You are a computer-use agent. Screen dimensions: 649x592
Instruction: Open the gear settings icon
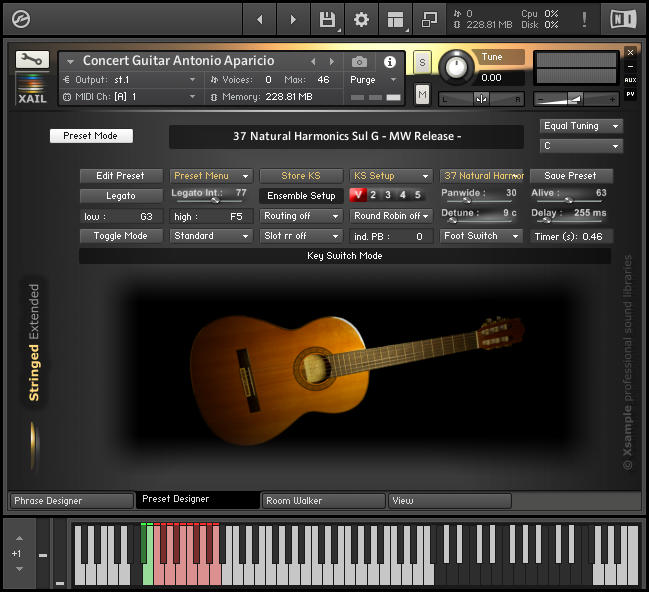click(361, 19)
